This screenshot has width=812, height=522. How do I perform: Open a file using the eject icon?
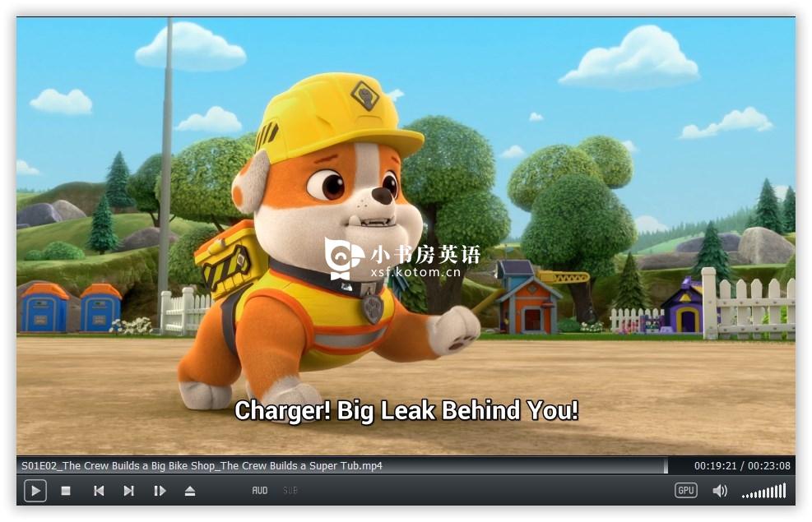pyautogui.click(x=190, y=491)
